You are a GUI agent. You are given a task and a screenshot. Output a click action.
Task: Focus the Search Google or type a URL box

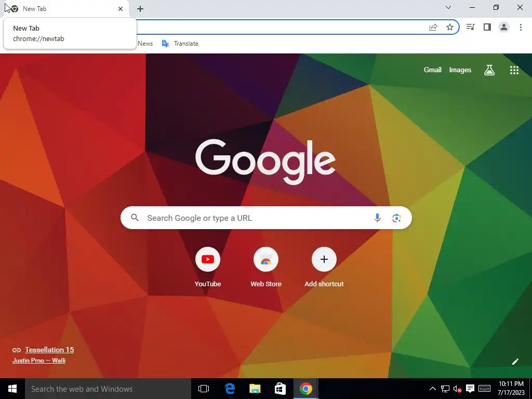tap(266, 218)
